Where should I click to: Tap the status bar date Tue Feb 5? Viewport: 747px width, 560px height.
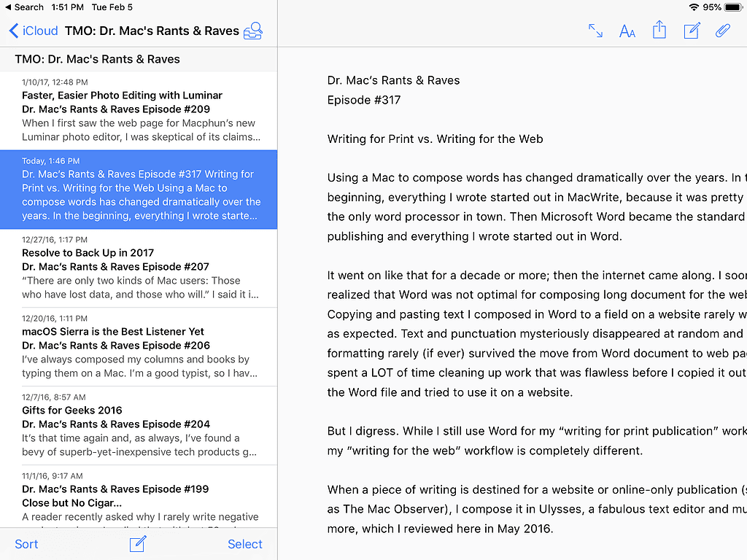[x=112, y=7]
